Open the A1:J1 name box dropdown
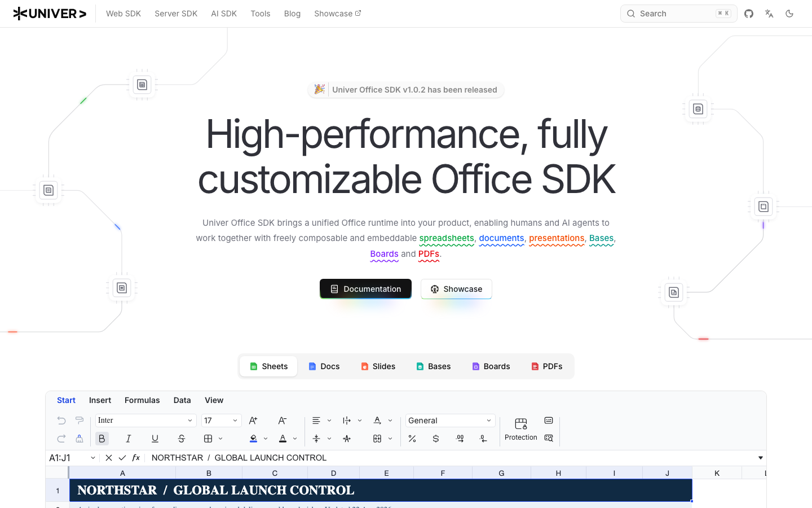Screen dimensions: 812x508 [93, 458]
